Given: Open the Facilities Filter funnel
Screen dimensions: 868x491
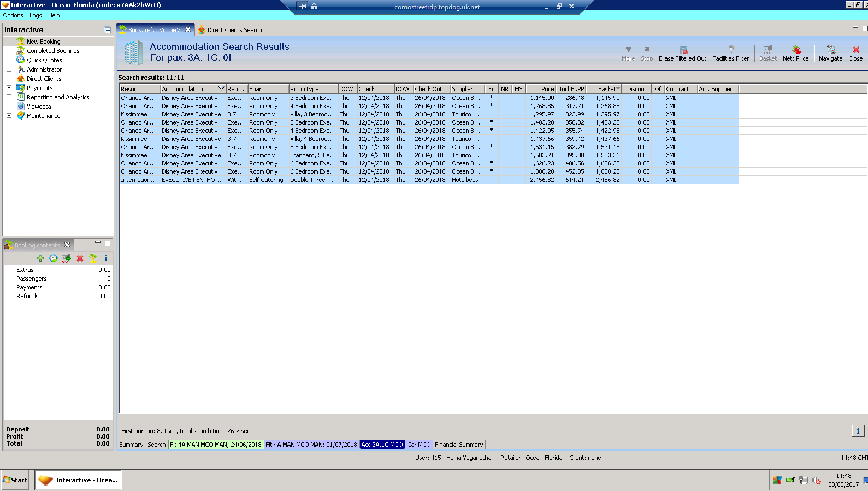Looking at the screenshot, I should [731, 50].
